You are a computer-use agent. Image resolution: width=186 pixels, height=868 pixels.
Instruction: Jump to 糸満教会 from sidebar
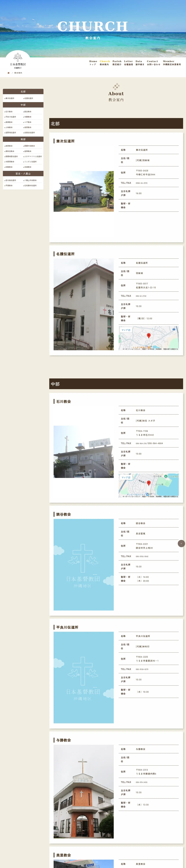pos(28,167)
